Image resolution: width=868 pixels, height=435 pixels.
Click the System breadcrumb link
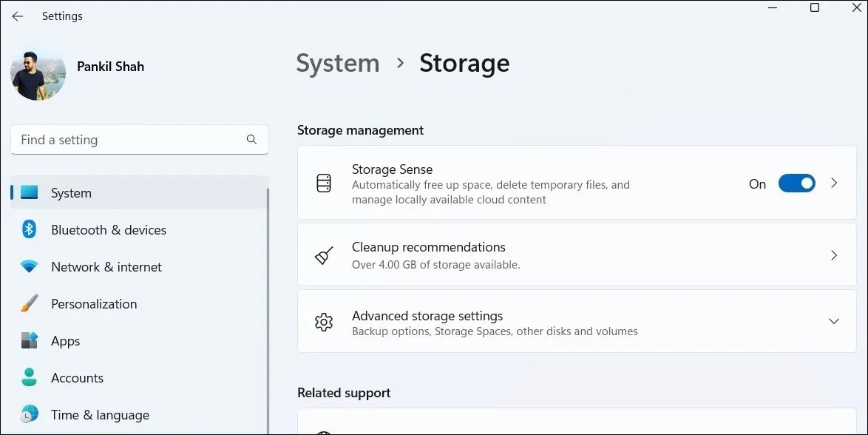337,64
